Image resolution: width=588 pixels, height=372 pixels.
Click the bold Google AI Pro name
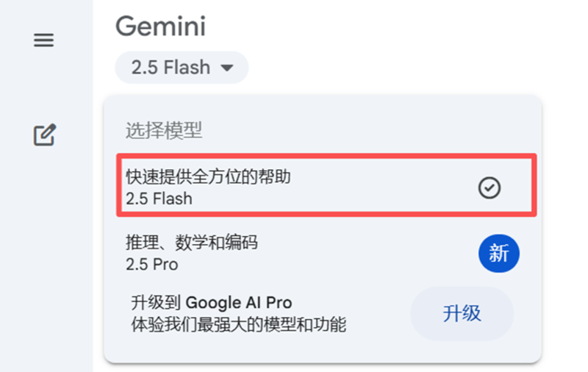tap(239, 302)
